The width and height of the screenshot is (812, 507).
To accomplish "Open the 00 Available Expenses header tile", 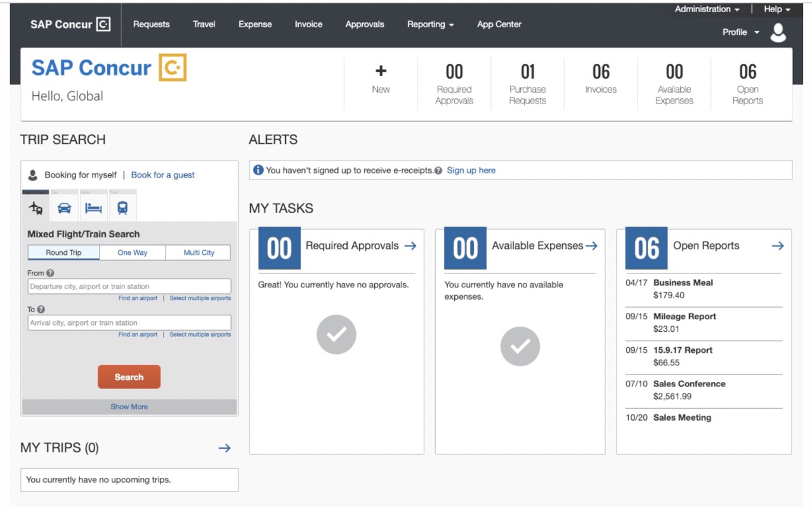I will [x=674, y=84].
